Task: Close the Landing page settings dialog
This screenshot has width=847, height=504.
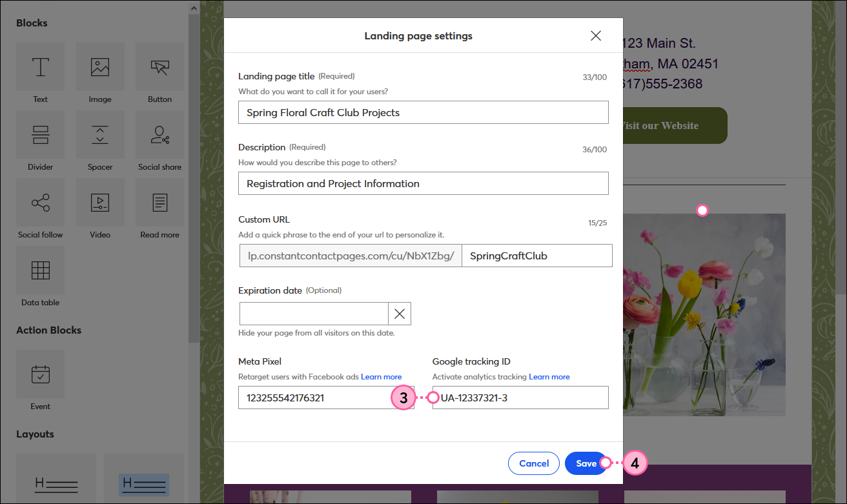Action: 596,35
